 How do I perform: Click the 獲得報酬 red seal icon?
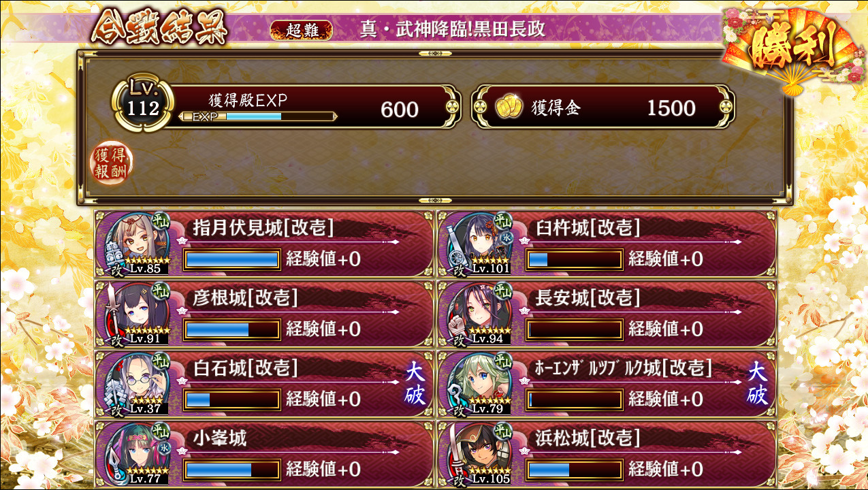pos(112,163)
